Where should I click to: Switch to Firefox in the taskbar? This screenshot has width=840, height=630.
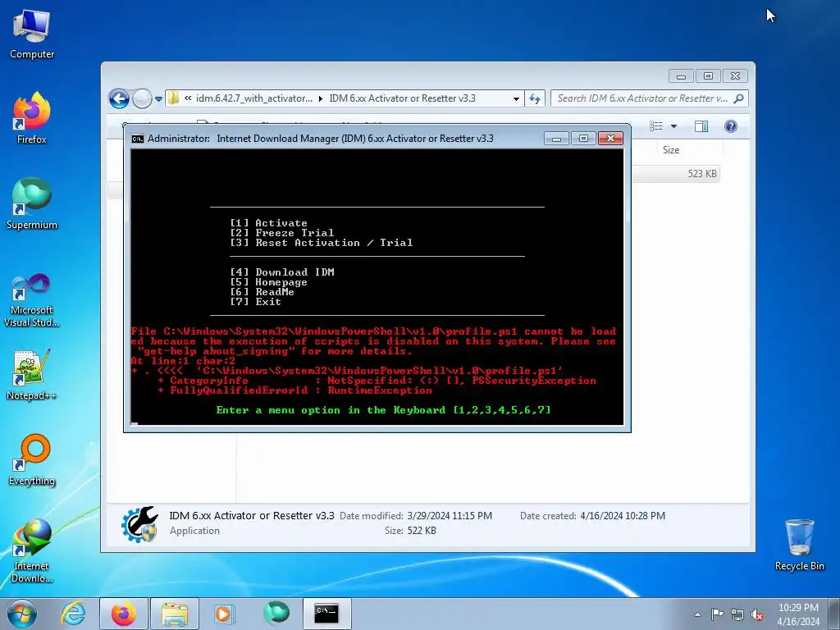pyautogui.click(x=123, y=614)
